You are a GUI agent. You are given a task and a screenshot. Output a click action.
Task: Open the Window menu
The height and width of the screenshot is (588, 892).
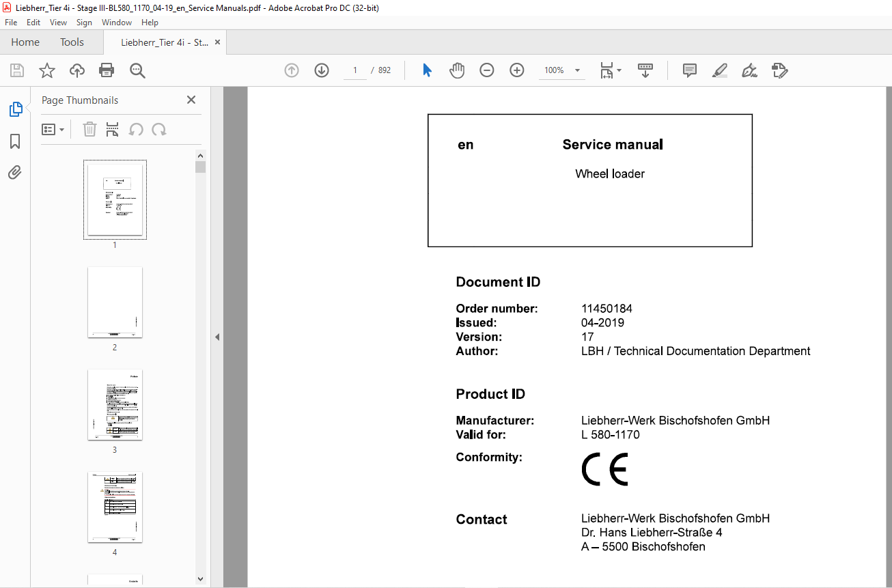coord(117,23)
